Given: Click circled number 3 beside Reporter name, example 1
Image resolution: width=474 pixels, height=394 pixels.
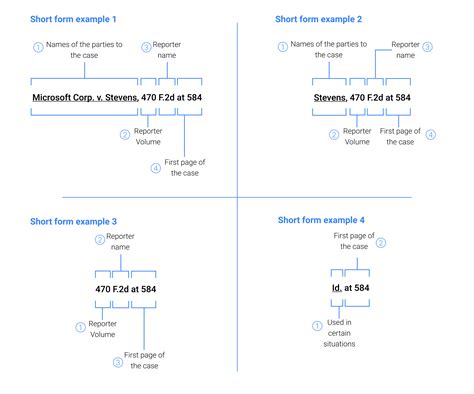Looking at the screenshot, I should (x=146, y=47).
